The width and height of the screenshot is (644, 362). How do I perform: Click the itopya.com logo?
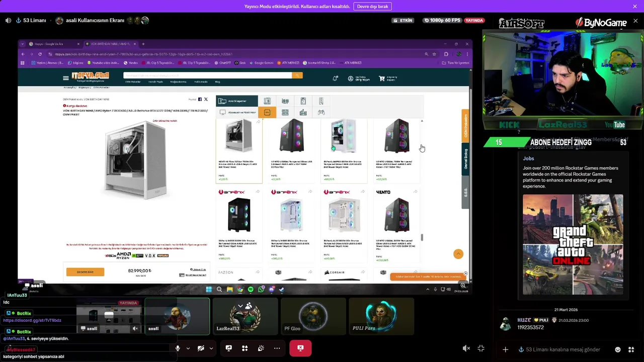pyautogui.click(x=90, y=76)
